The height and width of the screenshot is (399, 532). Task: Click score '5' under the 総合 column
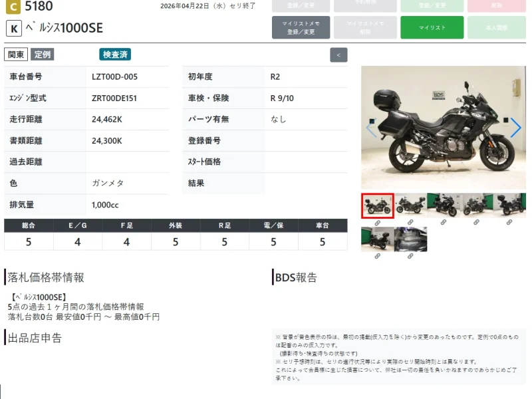tap(29, 242)
